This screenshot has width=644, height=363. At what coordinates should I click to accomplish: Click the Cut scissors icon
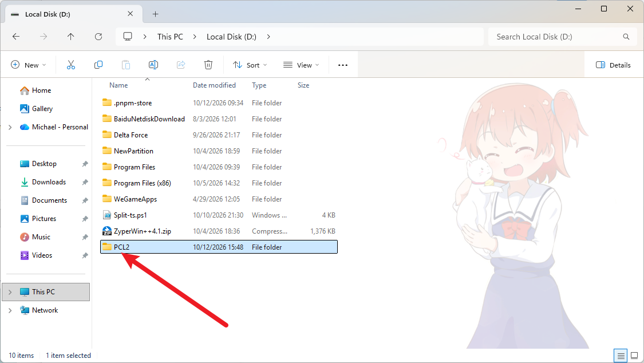pos(71,65)
